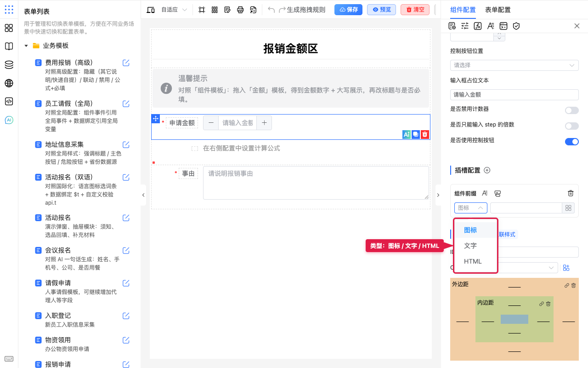
Task: Click the plus button of 申请金额 input
Action: click(264, 123)
